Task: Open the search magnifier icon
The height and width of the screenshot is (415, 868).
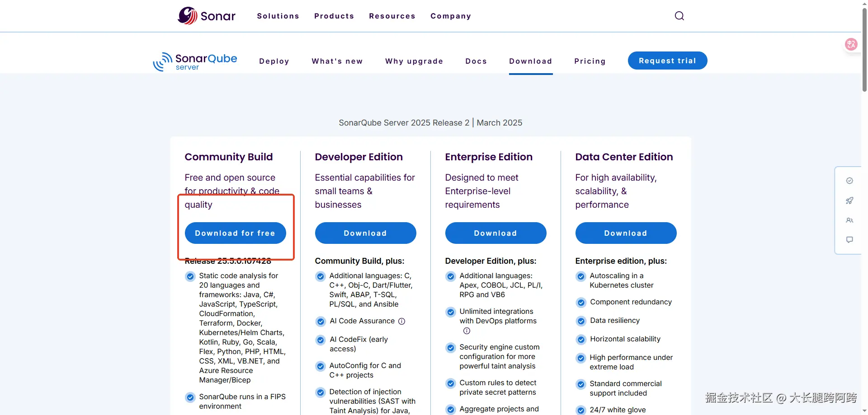Action: click(679, 16)
